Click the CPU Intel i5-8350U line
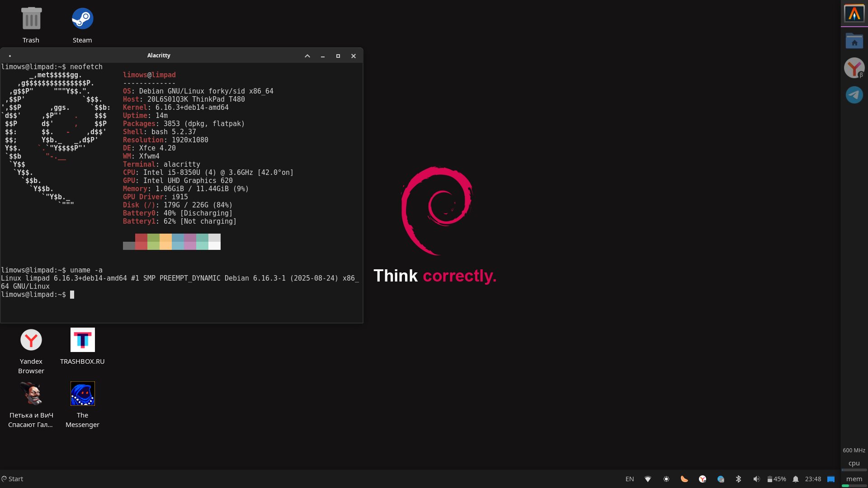 [208, 173]
